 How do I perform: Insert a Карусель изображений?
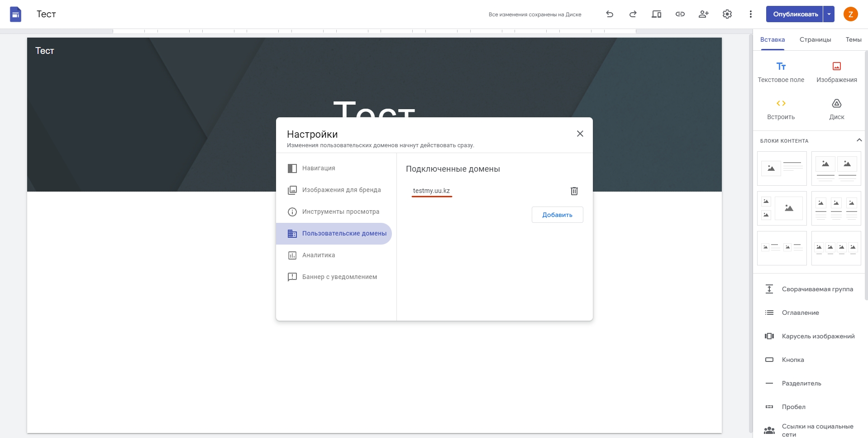pyautogui.click(x=809, y=336)
